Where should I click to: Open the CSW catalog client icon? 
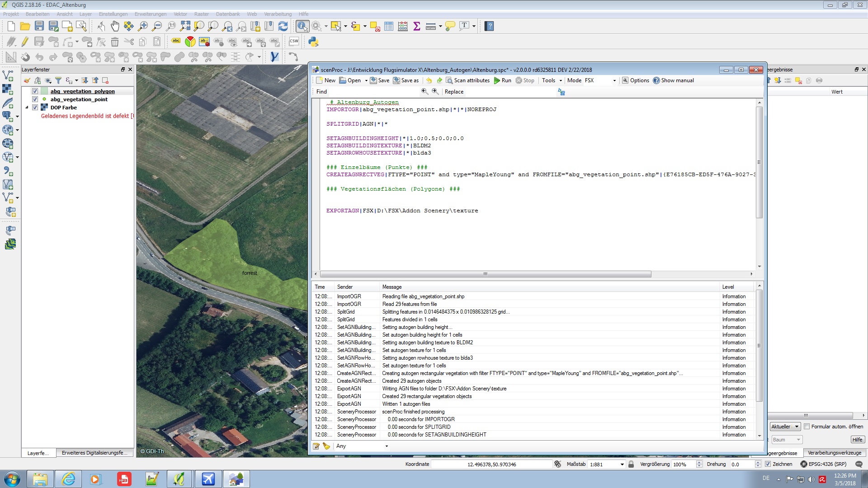(294, 42)
